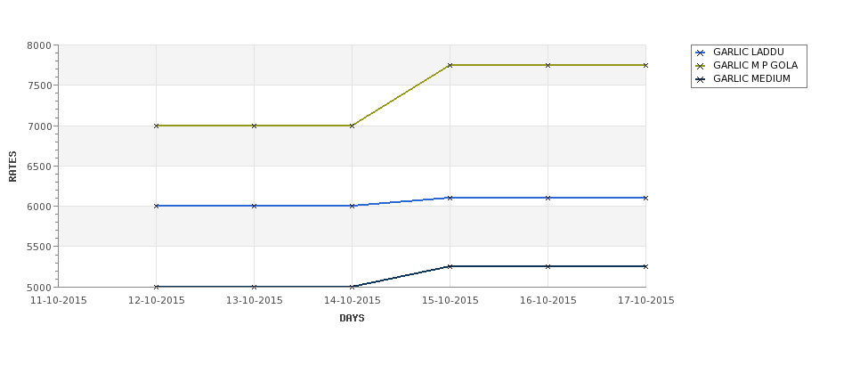
Task: Click GARLIC MEDIUM point on 13-10-2015
Action: (254, 287)
